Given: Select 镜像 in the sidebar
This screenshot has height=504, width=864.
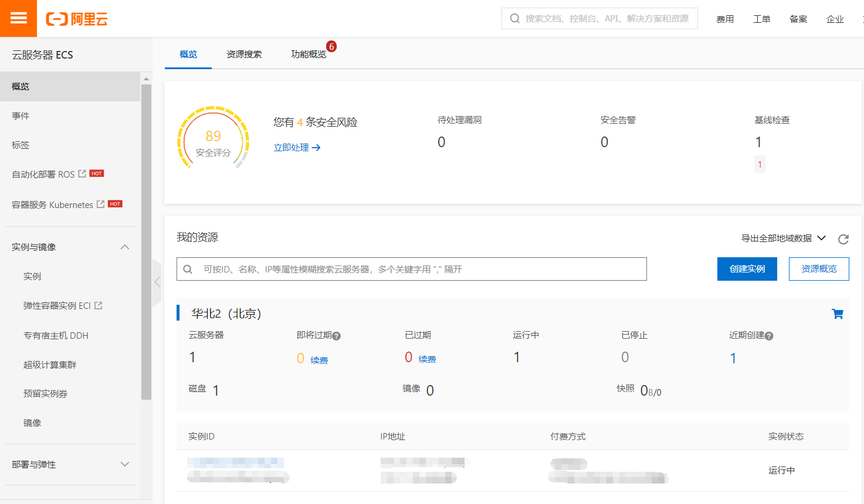Looking at the screenshot, I should 32,423.
